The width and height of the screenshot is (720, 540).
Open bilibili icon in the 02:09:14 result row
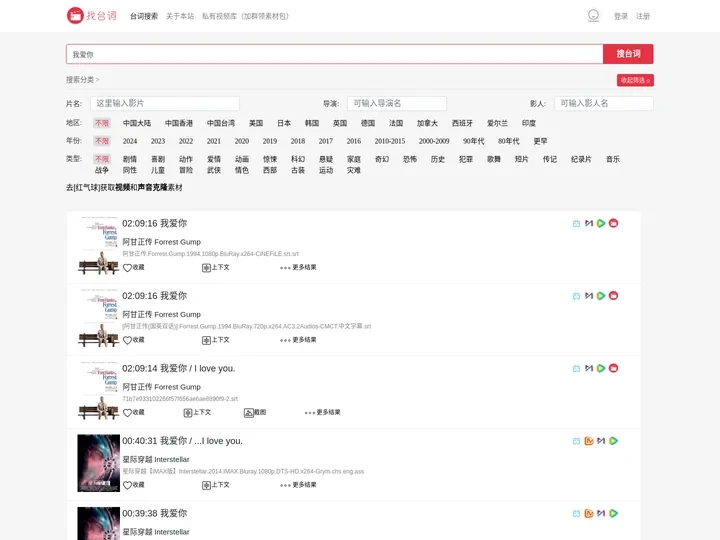[576, 369]
